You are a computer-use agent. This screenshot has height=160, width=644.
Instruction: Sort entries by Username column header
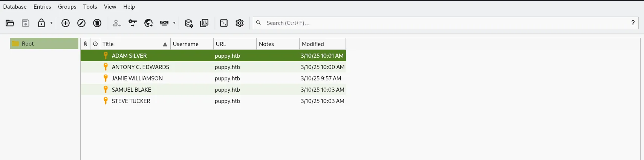[192, 44]
